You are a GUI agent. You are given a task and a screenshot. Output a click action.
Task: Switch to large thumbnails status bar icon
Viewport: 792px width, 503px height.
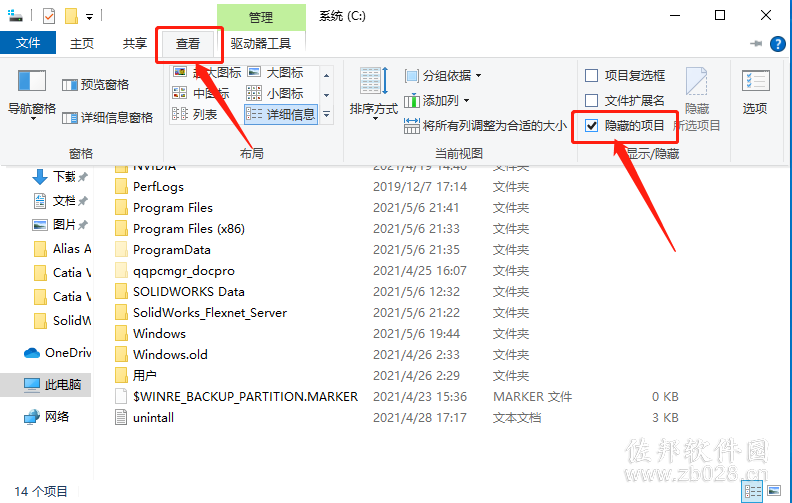tap(774, 491)
